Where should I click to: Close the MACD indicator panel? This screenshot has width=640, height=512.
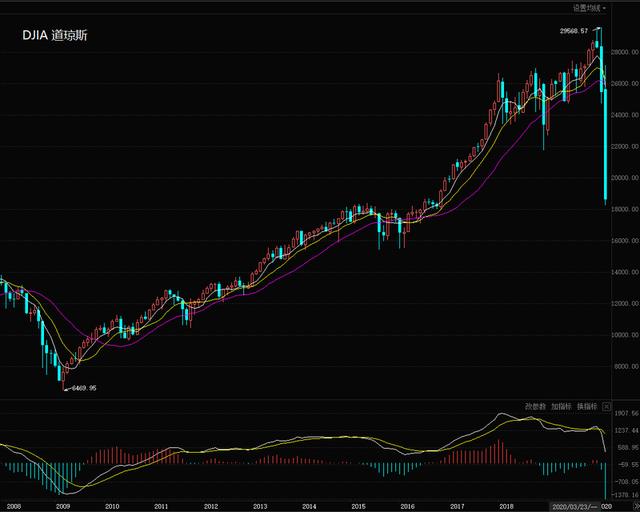606,407
